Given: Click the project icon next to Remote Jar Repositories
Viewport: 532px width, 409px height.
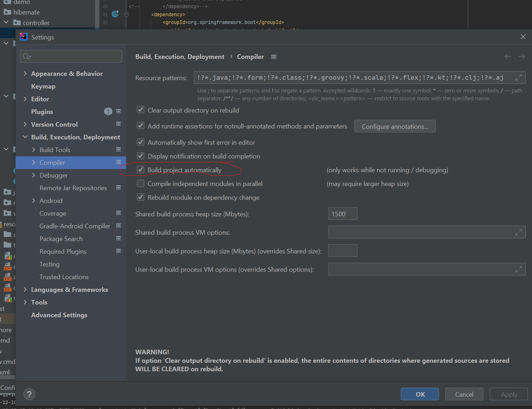Looking at the screenshot, I should tap(119, 188).
